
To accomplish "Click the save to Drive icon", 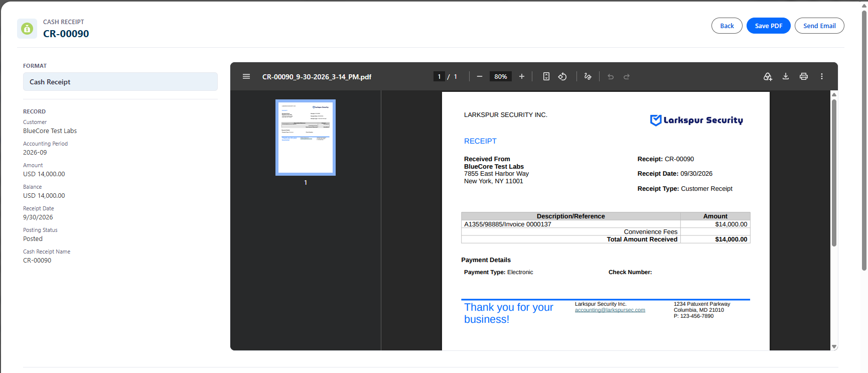I will (768, 76).
